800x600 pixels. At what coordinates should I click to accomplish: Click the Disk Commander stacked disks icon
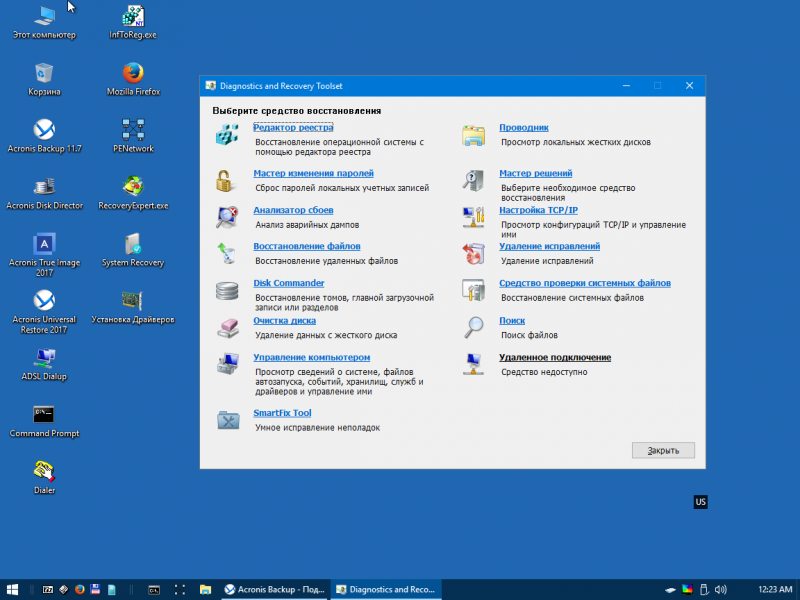(x=227, y=291)
